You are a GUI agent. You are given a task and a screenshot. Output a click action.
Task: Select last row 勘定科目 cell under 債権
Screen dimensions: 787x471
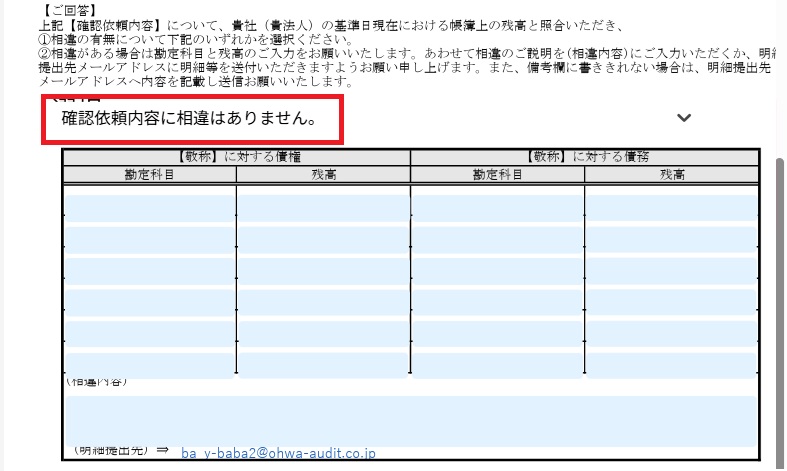[x=150, y=364]
